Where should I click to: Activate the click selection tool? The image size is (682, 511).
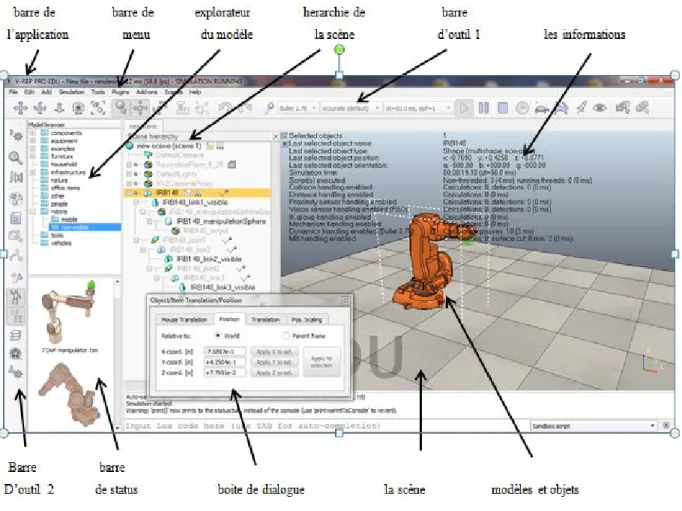pyautogui.click(x=120, y=107)
